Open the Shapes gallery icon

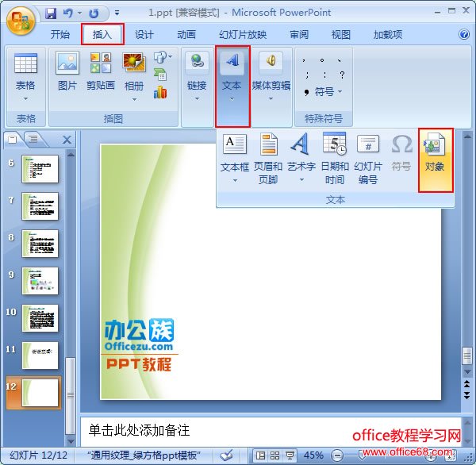(x=162, y=57)
